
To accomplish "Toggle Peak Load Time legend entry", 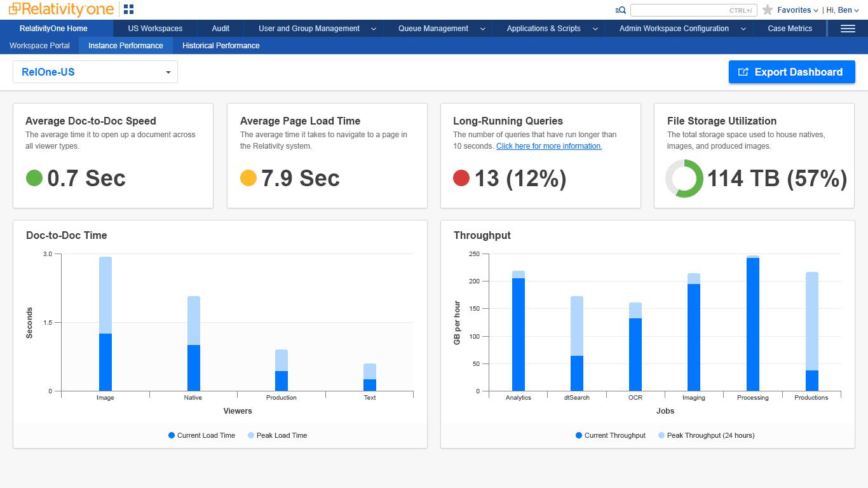I will [277, 435].
